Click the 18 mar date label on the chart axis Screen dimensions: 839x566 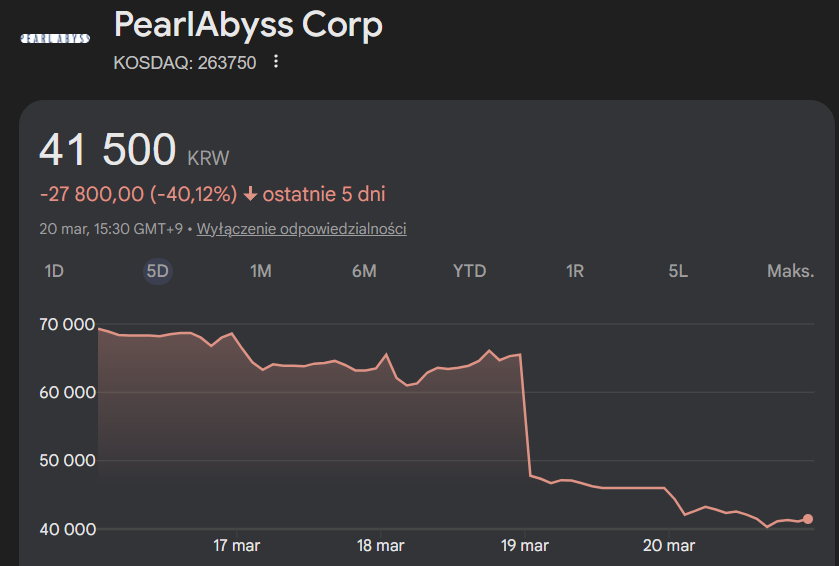(381, 546)
